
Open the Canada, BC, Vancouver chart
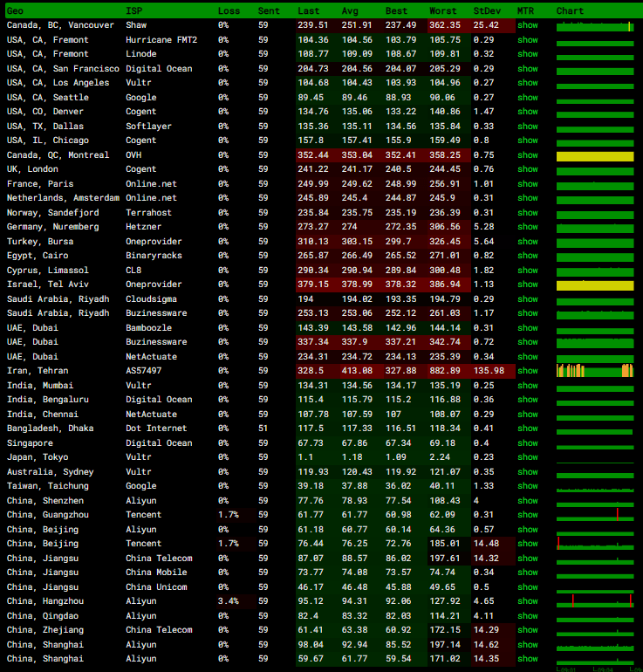tap(595, 26)
